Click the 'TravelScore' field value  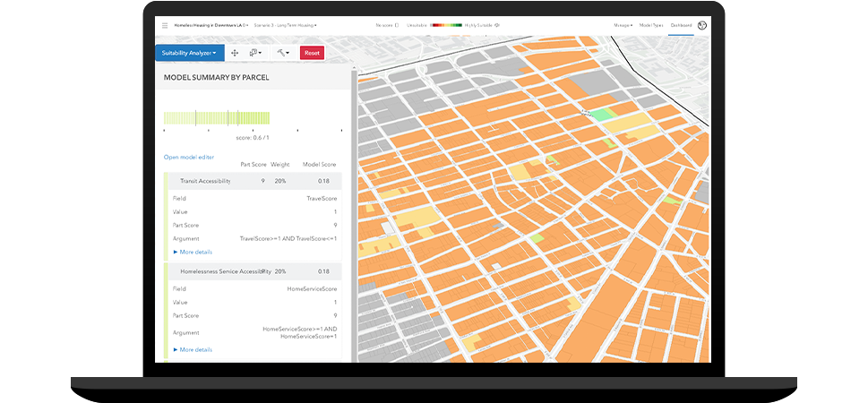click(322, 198)
